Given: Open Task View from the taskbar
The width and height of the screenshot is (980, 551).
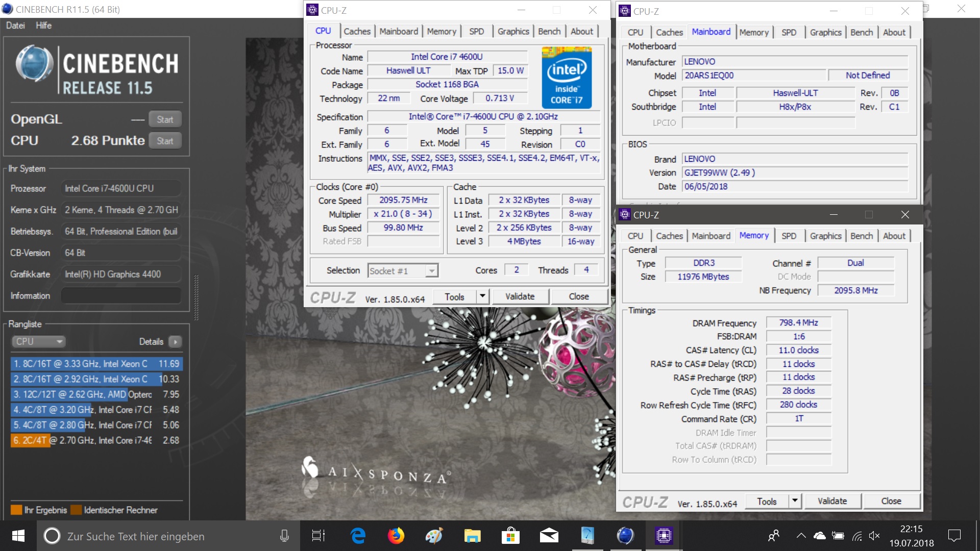Looking at the screenshot, I should tap(318, 536).
